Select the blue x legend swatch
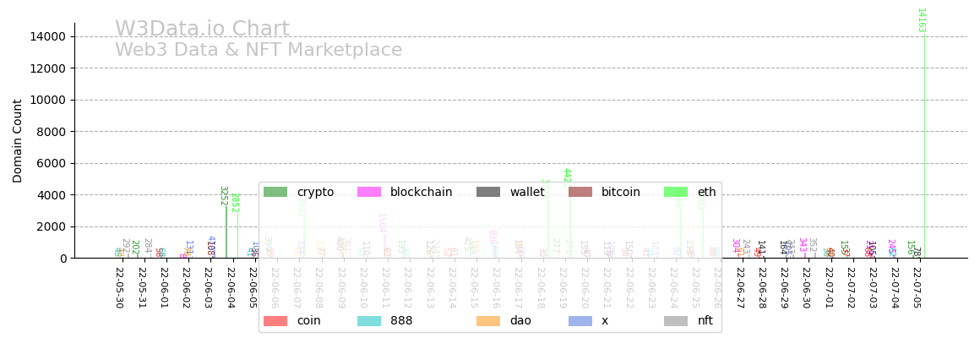 (x=580, y=321)
